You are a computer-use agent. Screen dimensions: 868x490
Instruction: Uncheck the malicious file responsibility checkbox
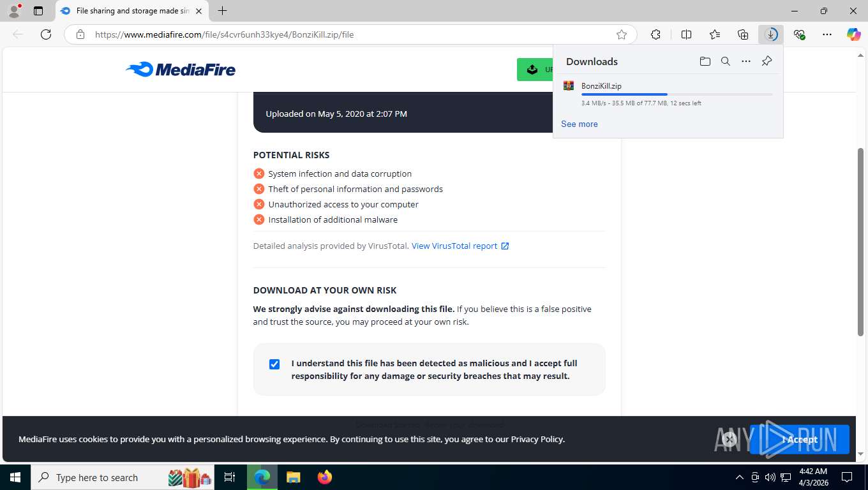click(x=274, y=364)
